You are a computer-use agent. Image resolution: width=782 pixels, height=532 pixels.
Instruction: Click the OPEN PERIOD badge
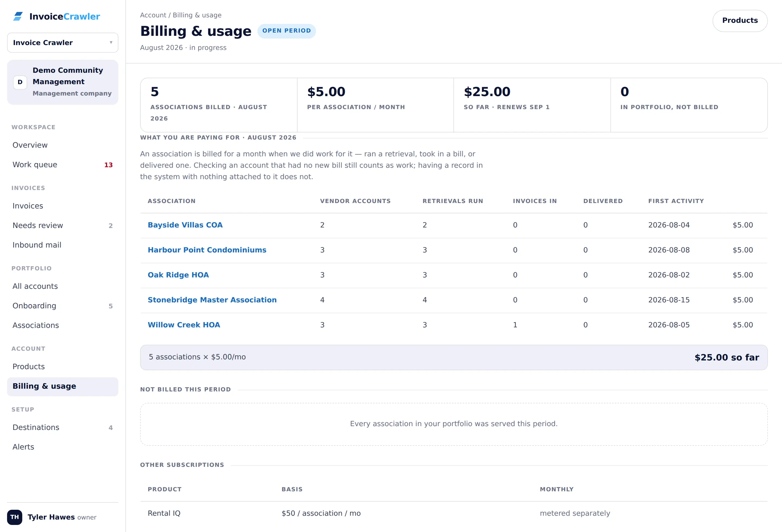tap(286, 31)
